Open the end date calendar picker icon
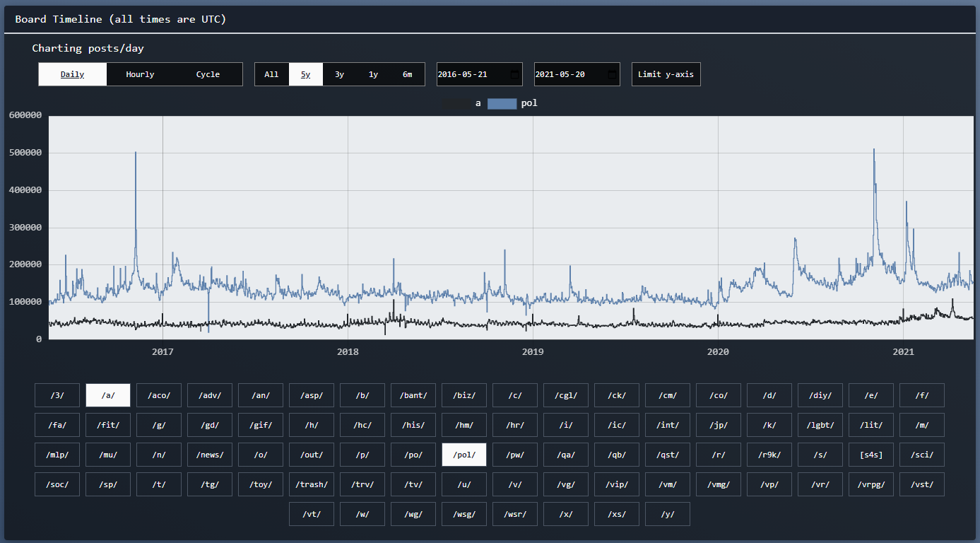980x543 pixels. click(x=612, y=74)
